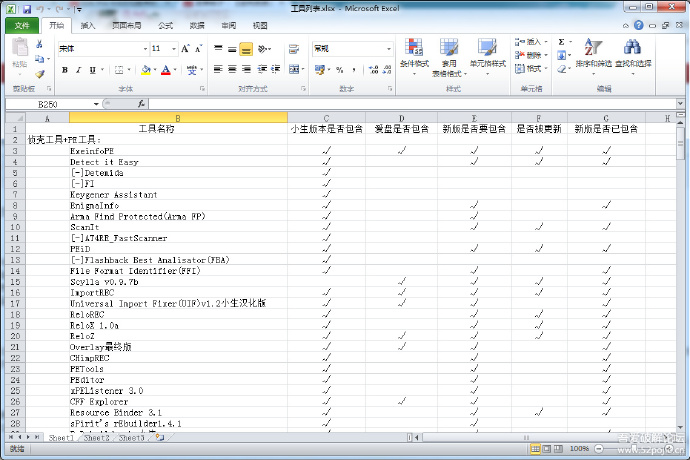Select column C header
The height and width of the screenshot is (460, 690).
coord(326,118)
